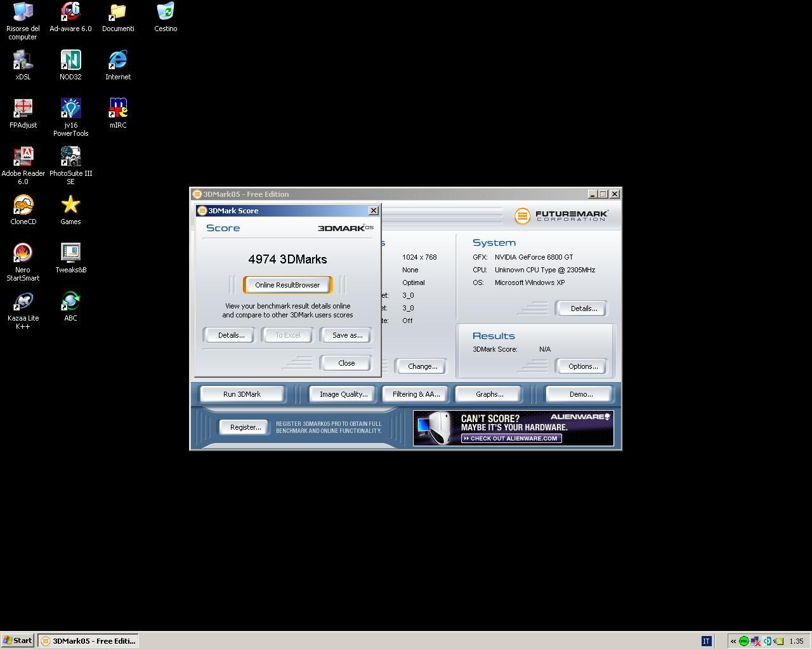The height and width of the screenshot is (650, 812).
Task: Open Risorse del computer desktop icon
Action: click(23, 21)
